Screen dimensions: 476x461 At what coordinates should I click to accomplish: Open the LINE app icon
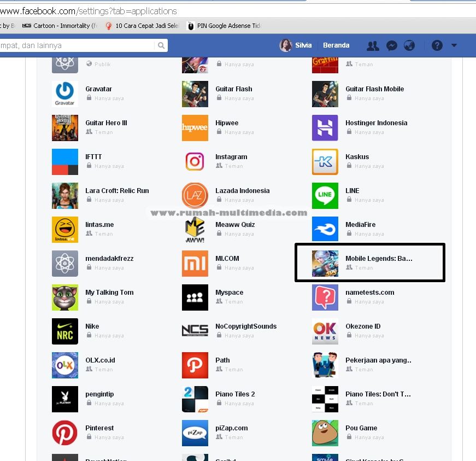(325, 196)
